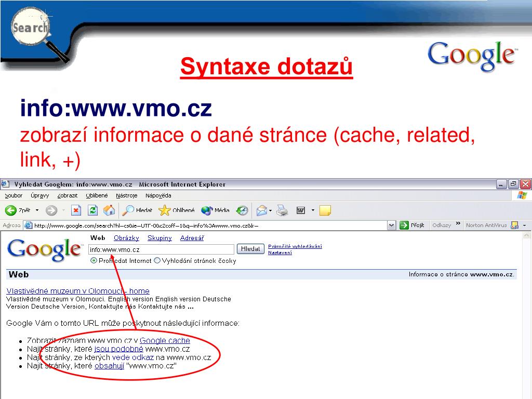Open Pokročilé vyhledávání link
The height and width of the screenshot is (399, 532).
(295, 246)
